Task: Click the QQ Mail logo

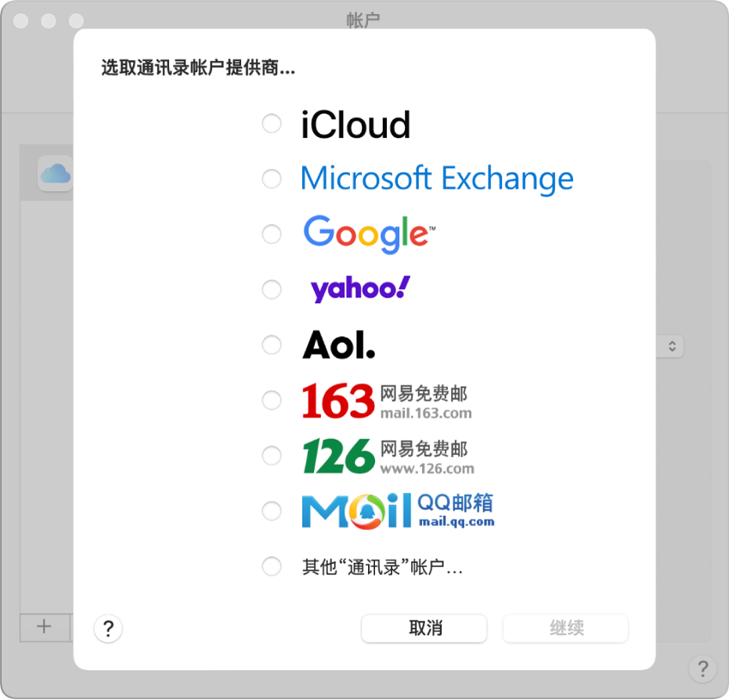Action: click(398, 511)
